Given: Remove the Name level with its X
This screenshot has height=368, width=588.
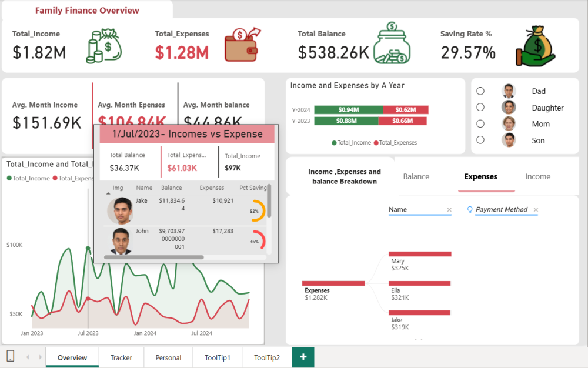Looking at the screenshot, I should click(449, 210).
